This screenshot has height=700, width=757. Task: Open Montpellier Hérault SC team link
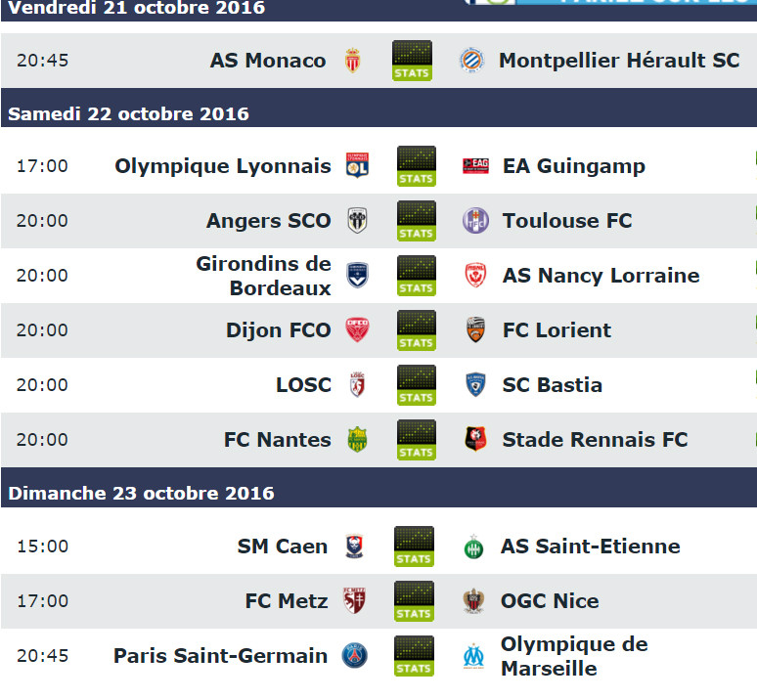click(x=619, y=61)
